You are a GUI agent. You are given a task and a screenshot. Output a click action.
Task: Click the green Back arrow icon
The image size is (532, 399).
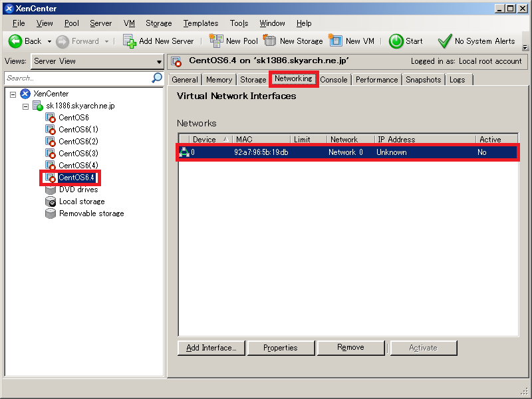tap(15, 41)
